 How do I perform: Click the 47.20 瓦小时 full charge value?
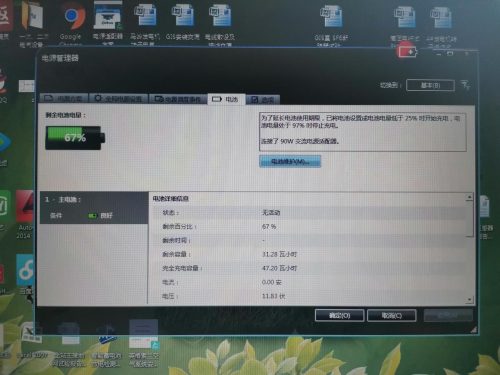(279, 268)
